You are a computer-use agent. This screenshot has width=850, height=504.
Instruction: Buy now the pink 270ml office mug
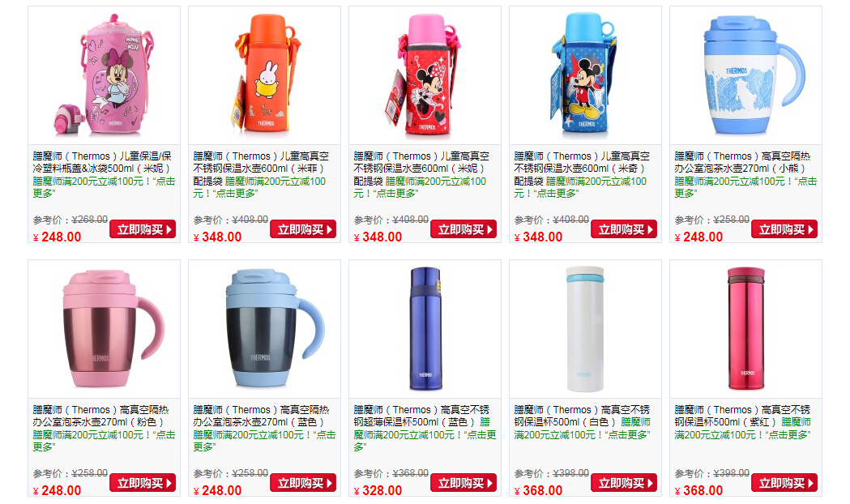(x=143, y=483)
